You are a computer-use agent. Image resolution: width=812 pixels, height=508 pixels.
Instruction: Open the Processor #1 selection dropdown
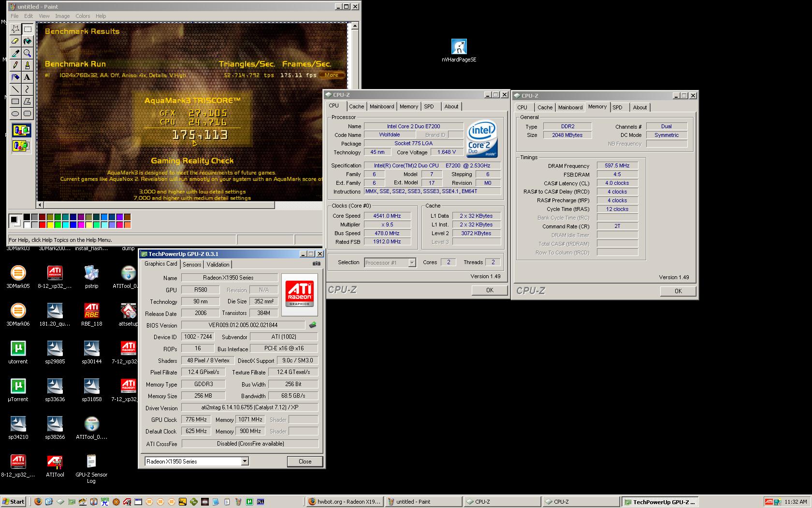[412, 263]
